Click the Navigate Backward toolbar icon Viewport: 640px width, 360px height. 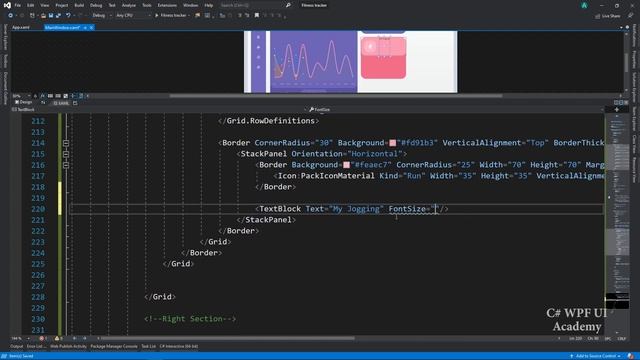coord(10,16)
